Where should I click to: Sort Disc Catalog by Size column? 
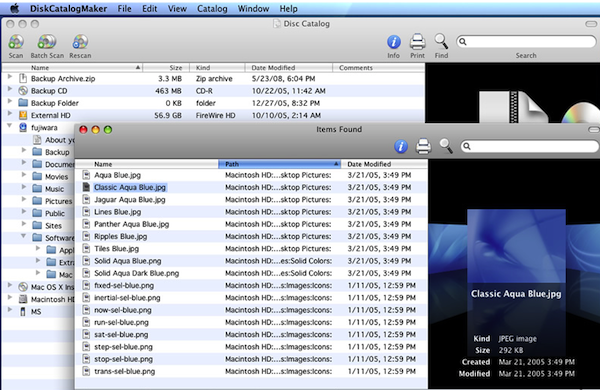pos(166,68)
